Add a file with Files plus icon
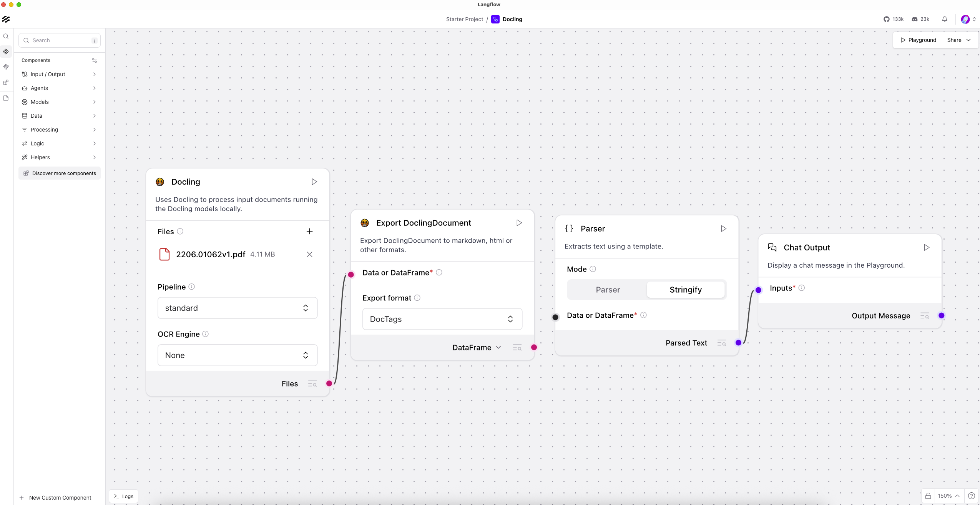 point(309,231)
